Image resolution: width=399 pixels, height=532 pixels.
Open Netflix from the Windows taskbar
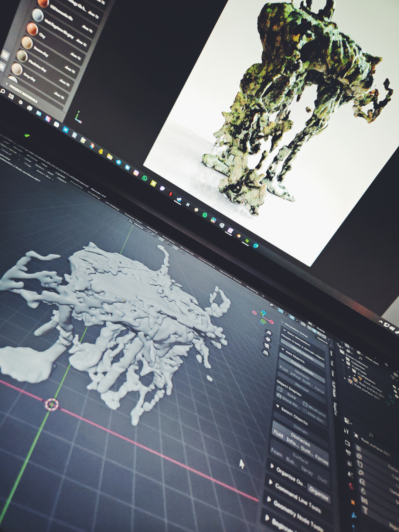pyautogui.click(x=171, y=194)
